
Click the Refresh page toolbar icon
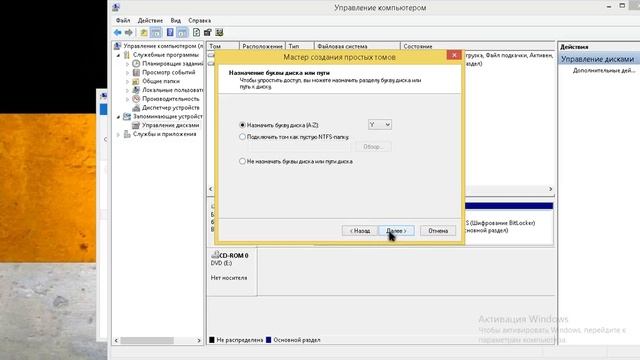coord(196,33)
